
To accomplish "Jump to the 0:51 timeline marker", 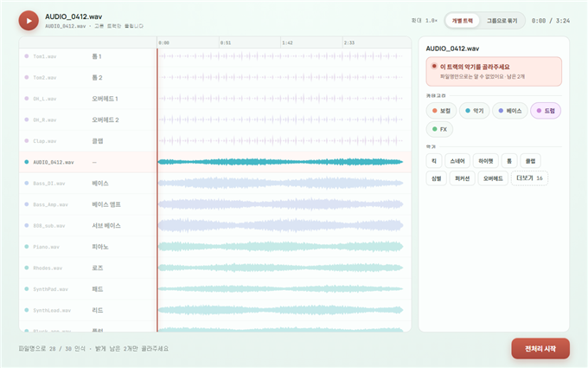I will coord(226,42).
